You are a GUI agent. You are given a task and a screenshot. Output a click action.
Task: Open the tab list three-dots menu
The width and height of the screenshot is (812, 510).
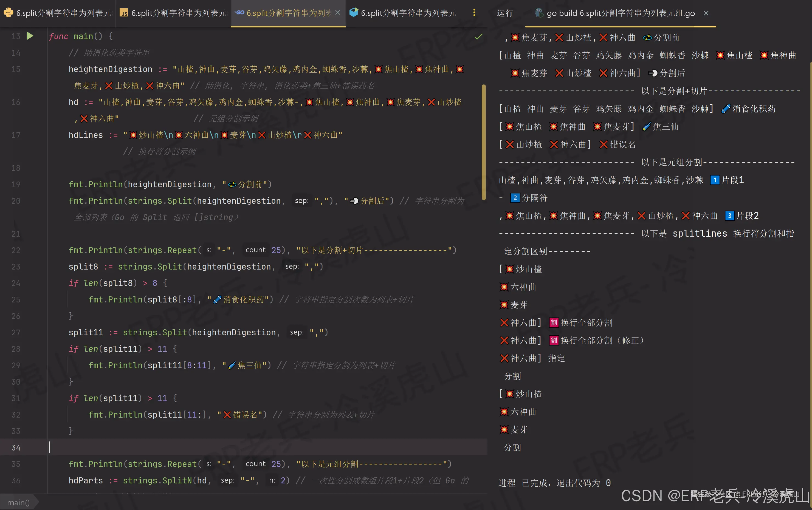click(x=474, y=12)
